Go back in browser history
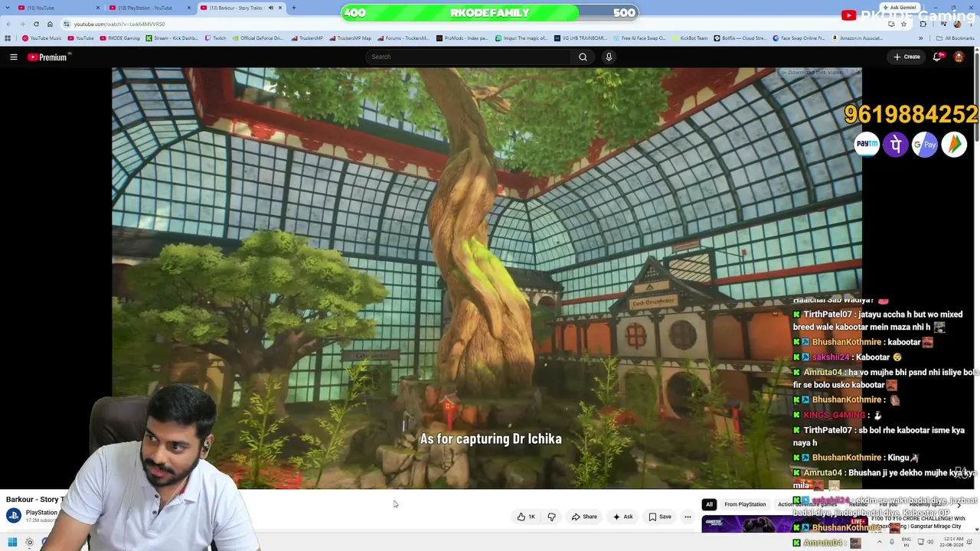980x551 pixels. pyautogui.click(x=8, y=24)
